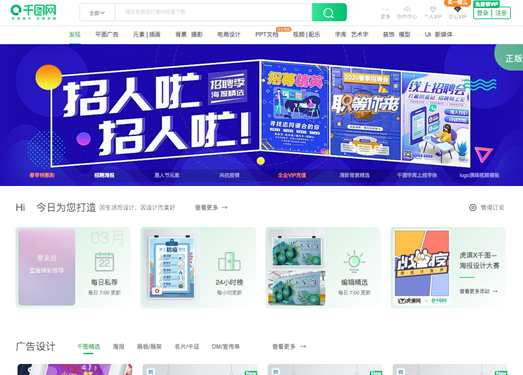Open the 背景 navigation item
Image resolution: width=523 pixels, height=375 pixels.
pyautogui.click(x=181, y=34)
